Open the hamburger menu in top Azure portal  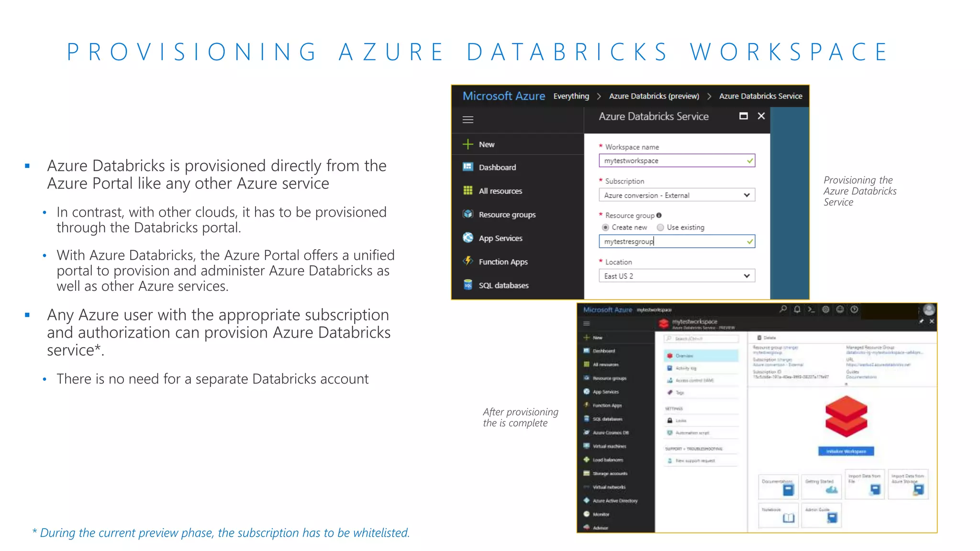coord(468,120)
